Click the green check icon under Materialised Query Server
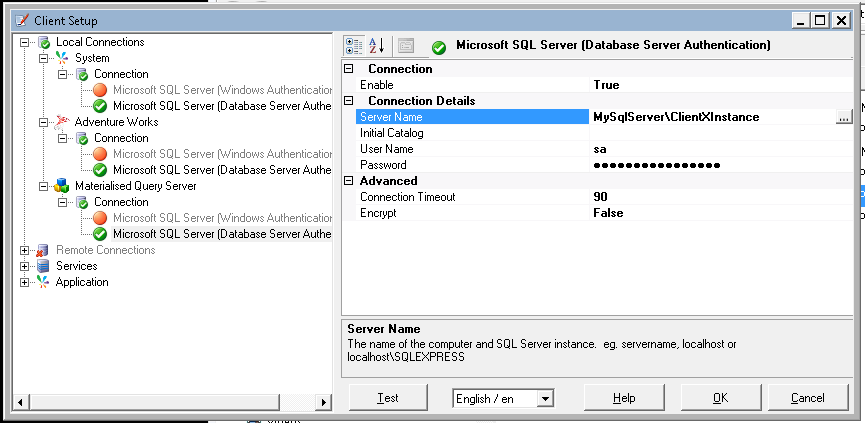The width and height of the screenshot is (865, 423). click(100, 234)
